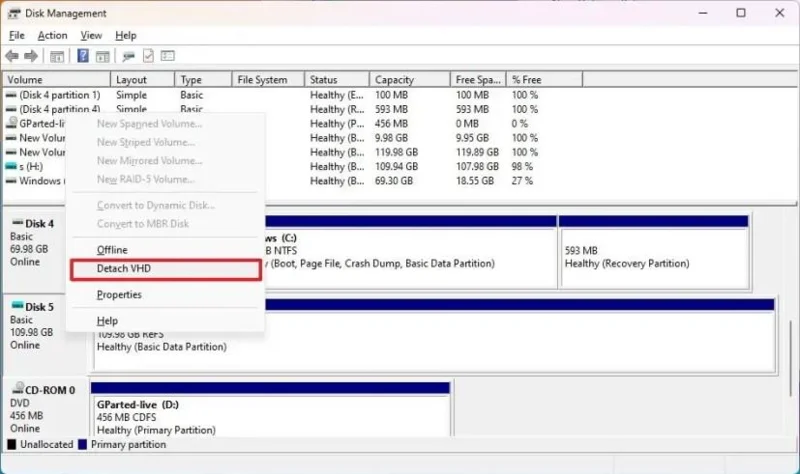Click the 119.98 GB capacity cell
Viewport: 800px width, 474px height.
[396, 152]
